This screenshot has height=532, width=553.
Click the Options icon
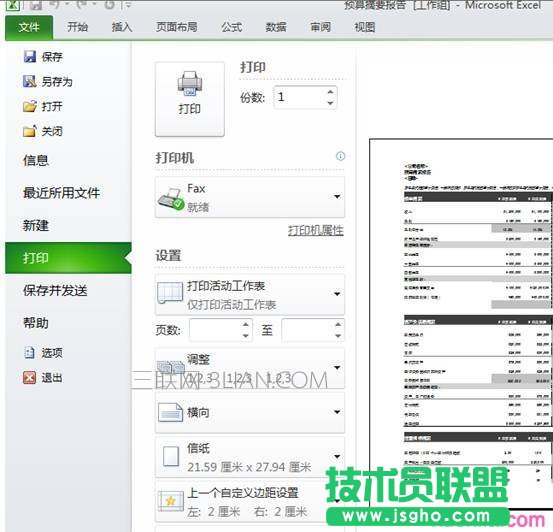[x=30, y=352]
